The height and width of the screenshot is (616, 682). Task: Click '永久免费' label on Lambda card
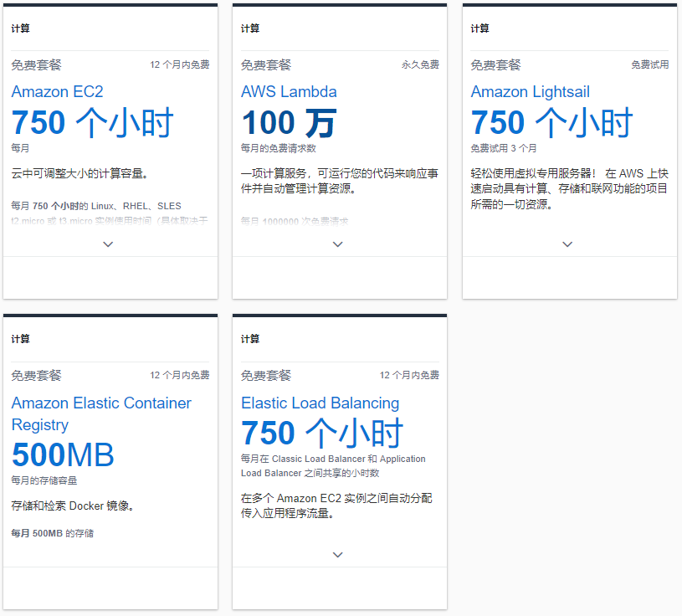(x=420, y=64)
